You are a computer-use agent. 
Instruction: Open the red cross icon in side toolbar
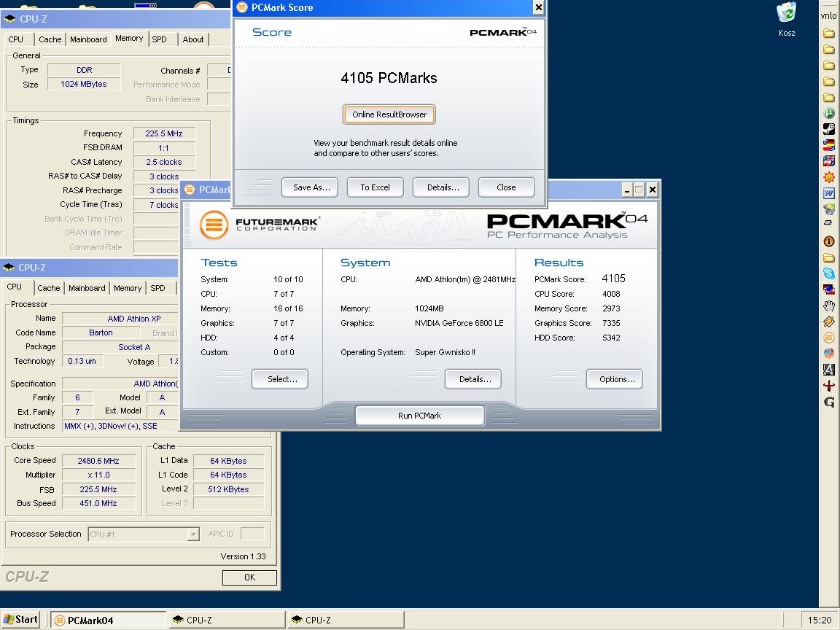[829, 386]
